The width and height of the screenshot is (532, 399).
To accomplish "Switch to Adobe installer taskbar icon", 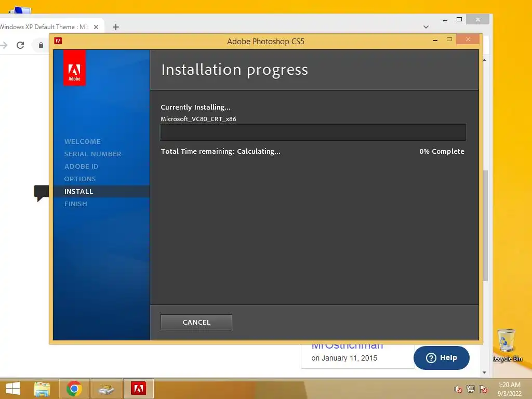I will (138, 389).
